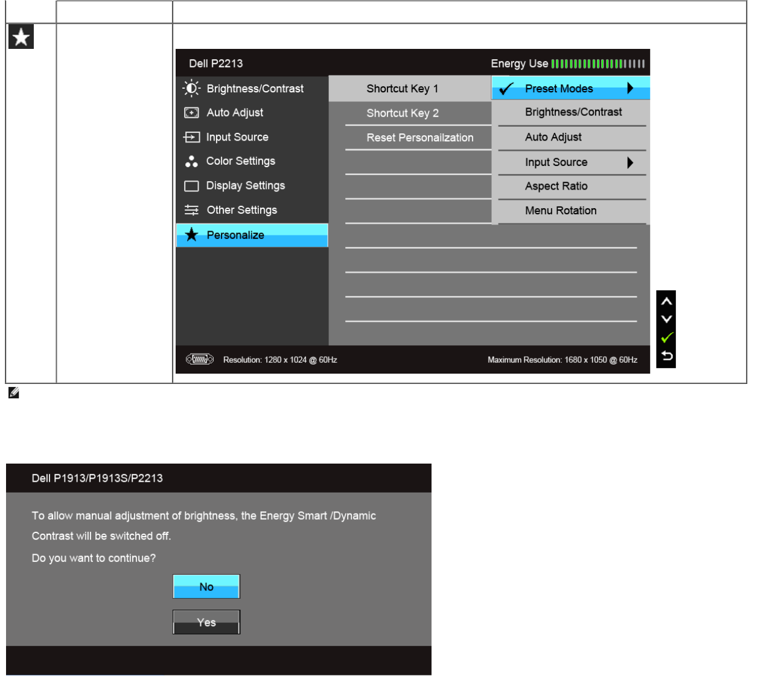This screenshot has height=699, width=784.
Task: Click the Color Settings dots icon
Action: [x=191, y=161]
